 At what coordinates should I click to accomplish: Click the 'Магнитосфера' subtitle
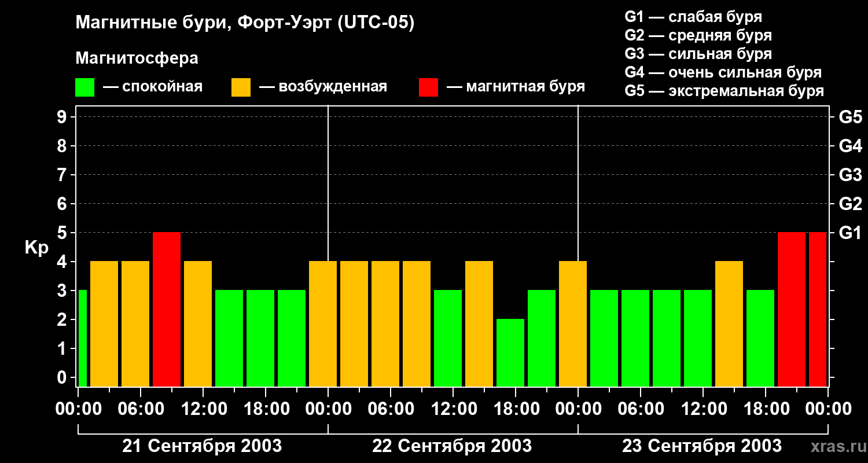click(x=137, y=58)
